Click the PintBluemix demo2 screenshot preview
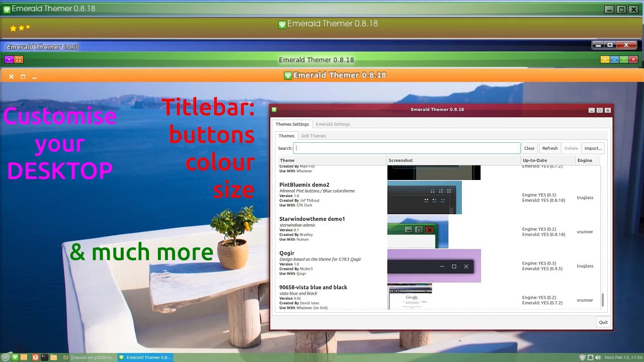This screenshot has height=362, width=644. point(425,198)
